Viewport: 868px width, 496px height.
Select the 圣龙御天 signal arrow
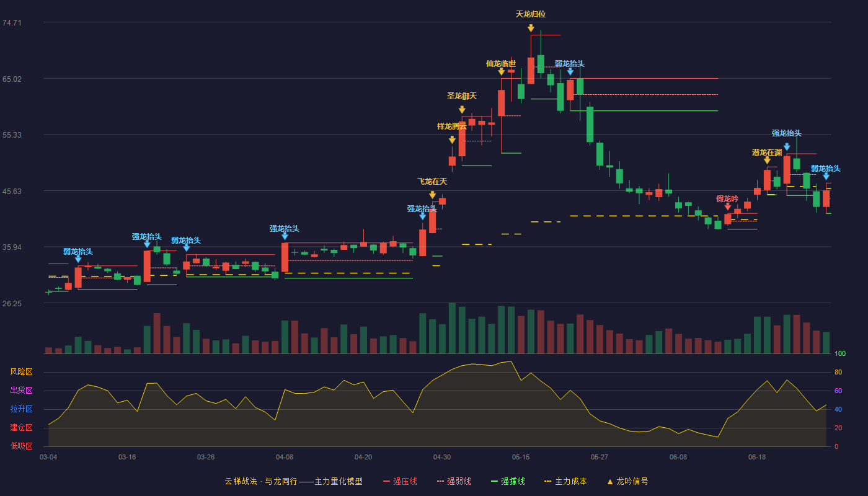(462, 110)
